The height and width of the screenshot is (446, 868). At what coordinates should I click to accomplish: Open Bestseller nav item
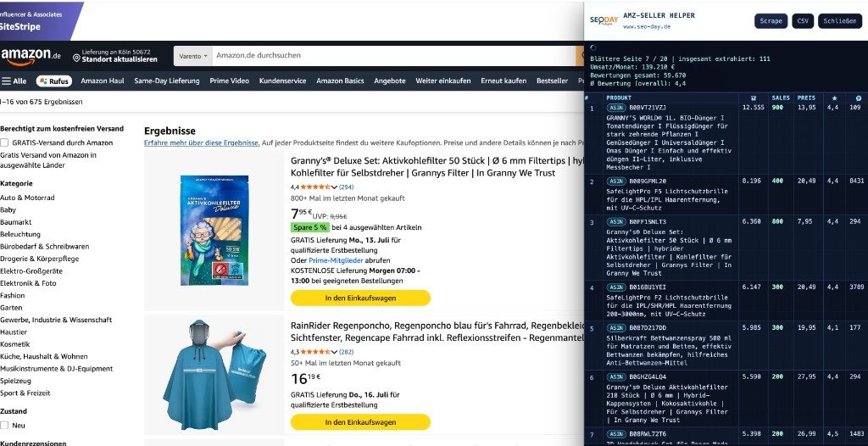tap(552, 81)
